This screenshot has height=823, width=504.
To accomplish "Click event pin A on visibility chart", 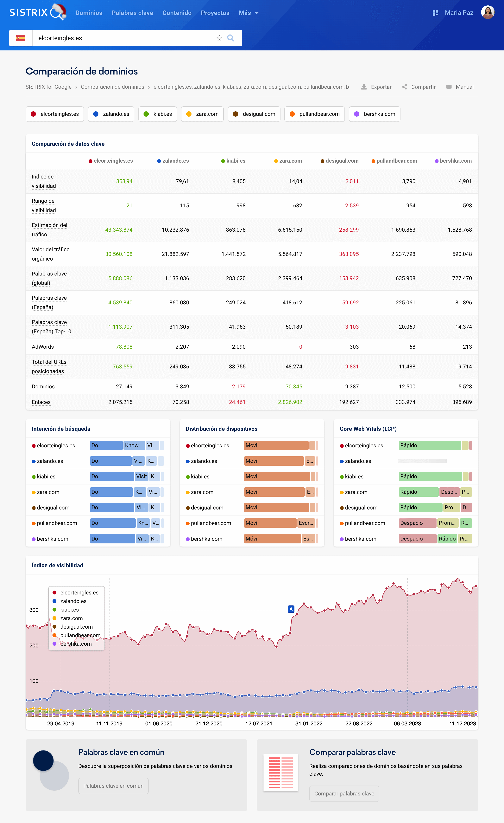I will tap(291, 609).
